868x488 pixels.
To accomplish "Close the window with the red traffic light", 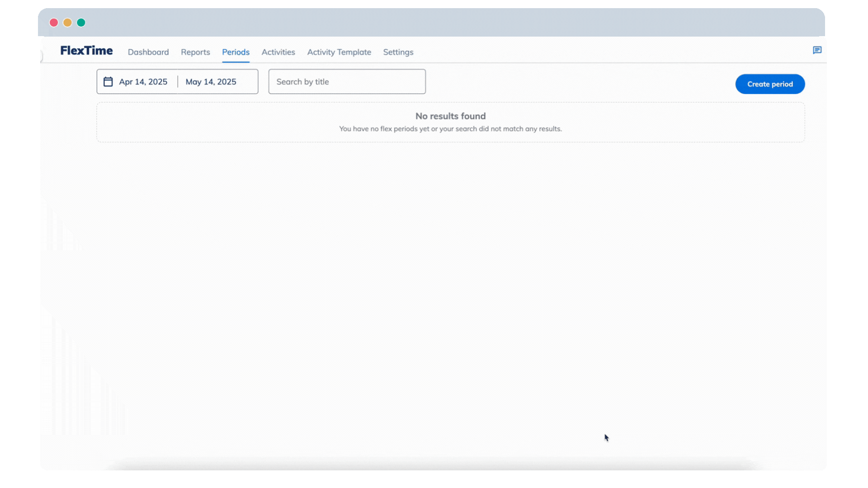I will click(x=53, y=22).
